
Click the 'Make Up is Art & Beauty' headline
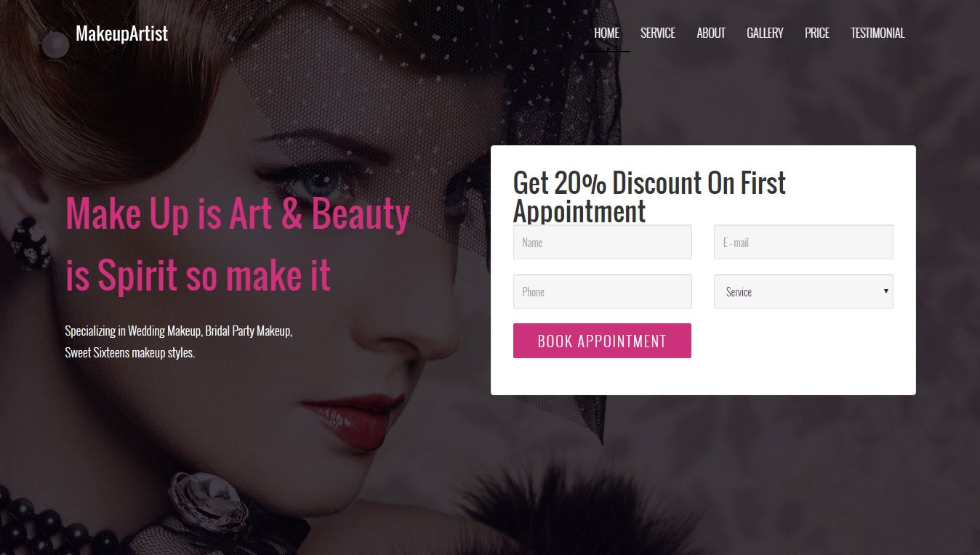(238, 214)
